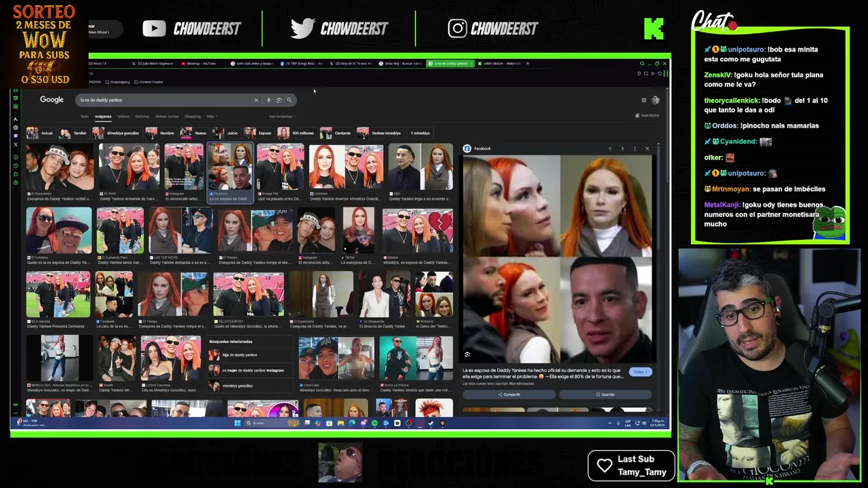Open the Content Creator bookmarks folder
The width and height of the screenshot is (868, 488).
(x=149, y=82)
